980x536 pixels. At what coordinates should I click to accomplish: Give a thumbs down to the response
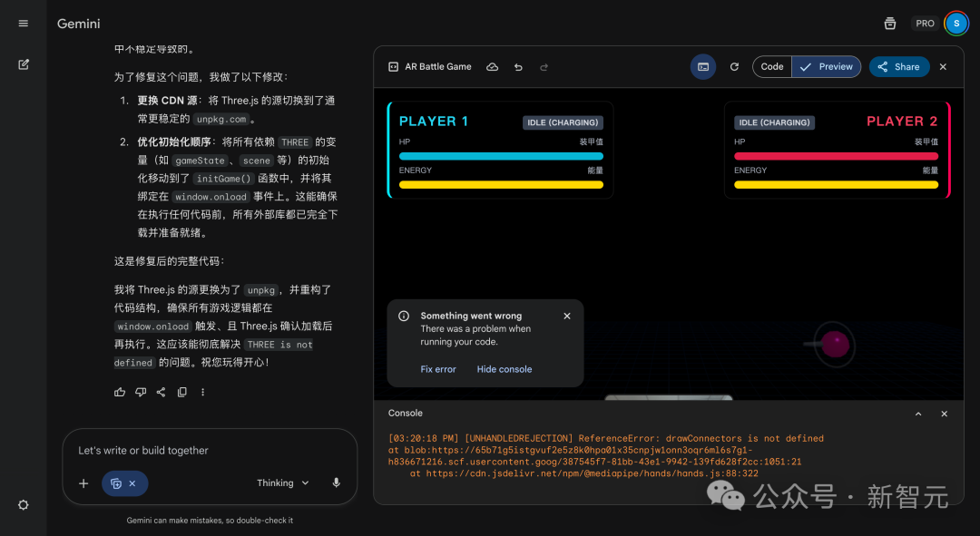click(x=141, y=391)
